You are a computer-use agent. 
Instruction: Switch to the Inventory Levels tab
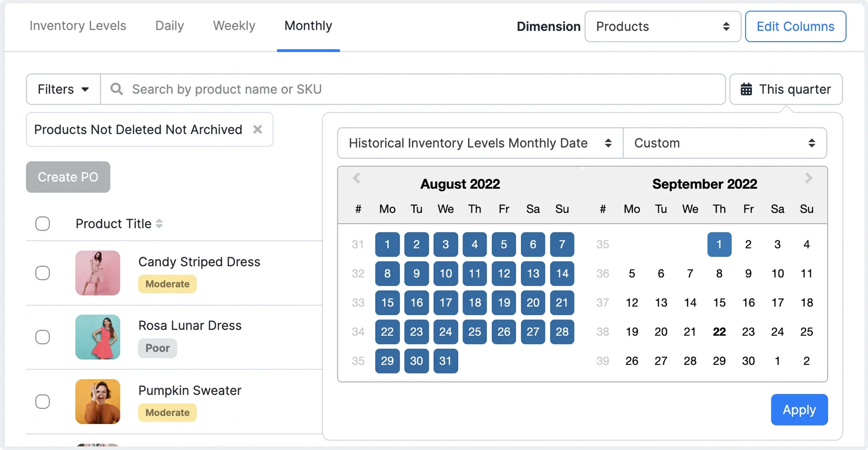(78, 26)
